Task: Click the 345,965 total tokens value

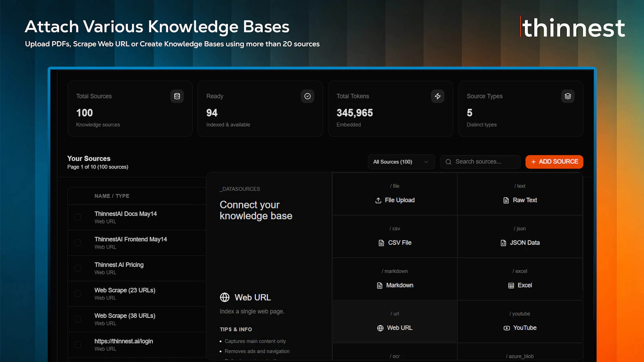Action: [x=355, y=113]
